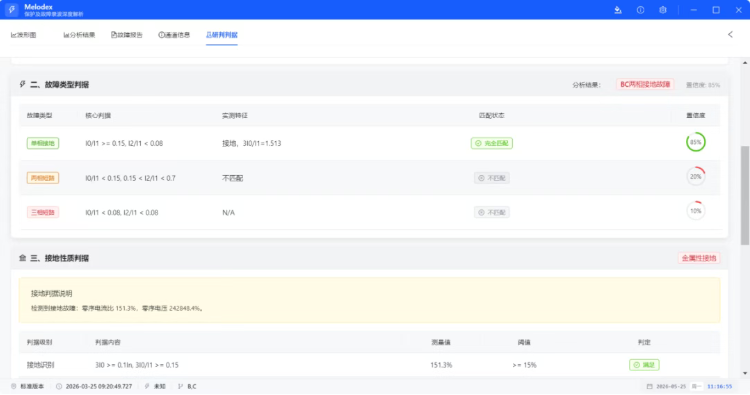Click the clock icon beside the 2026-03-25 timestamp

(x=59, y=386)
